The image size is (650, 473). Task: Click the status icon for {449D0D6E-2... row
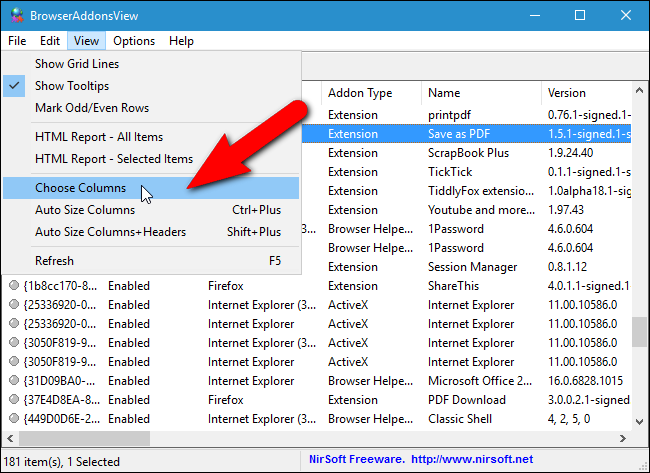click(x=14, y=418)
